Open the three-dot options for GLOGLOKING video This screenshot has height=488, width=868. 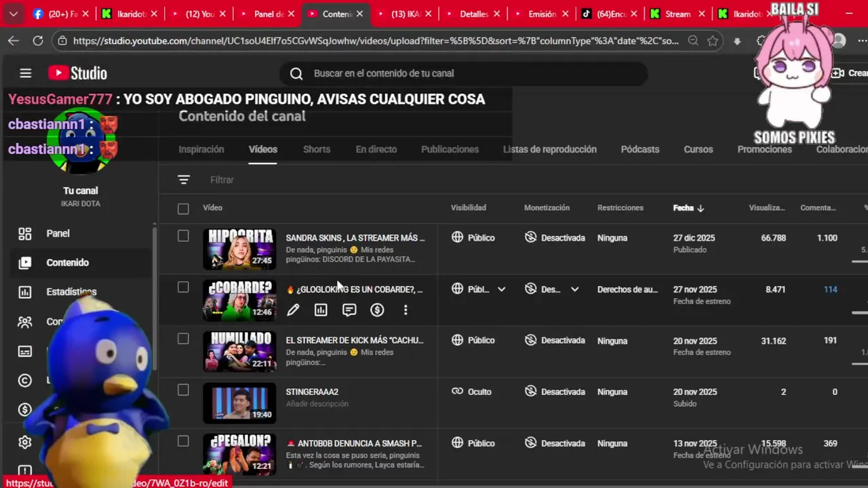(406, 310)
